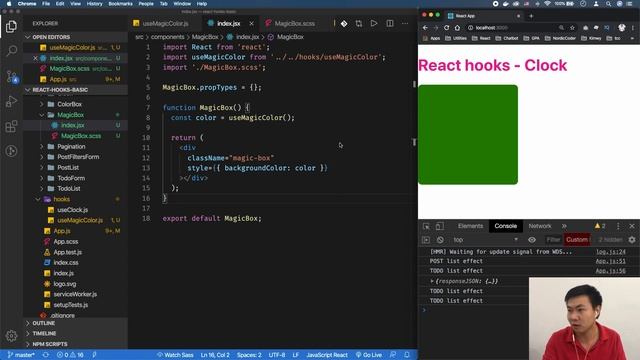Viewport: 640px width, 360px height.
Task: Click the open changes icon in editor toolbar
Action: coord(359,24)
